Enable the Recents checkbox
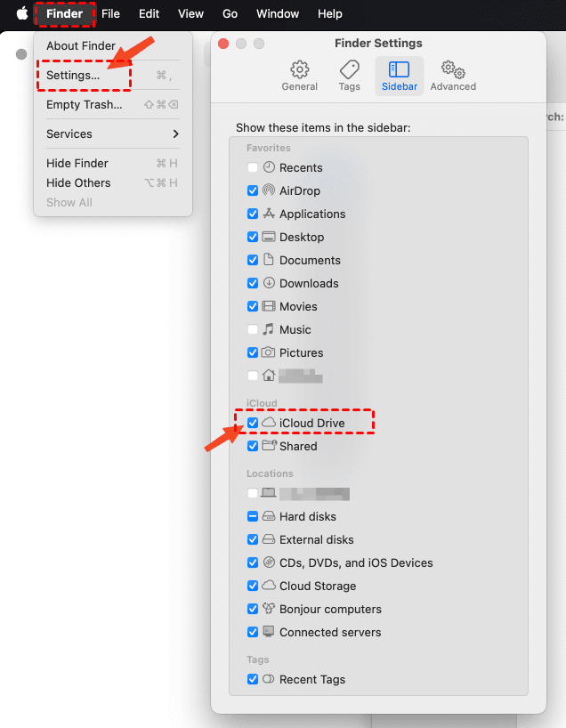Image resolution: width=566 pixels, height=728 pixels. tap(254, 167)
